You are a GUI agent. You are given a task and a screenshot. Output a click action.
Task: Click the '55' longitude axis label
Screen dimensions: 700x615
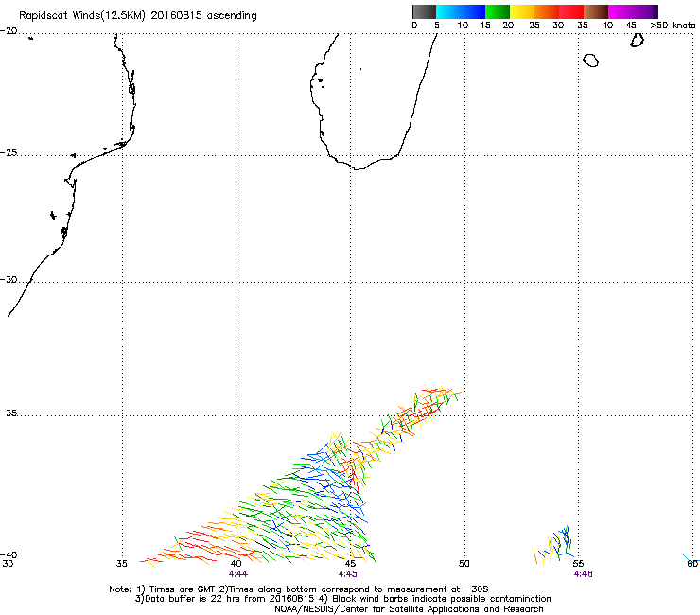pyautogui.click(x=578, y=564)
